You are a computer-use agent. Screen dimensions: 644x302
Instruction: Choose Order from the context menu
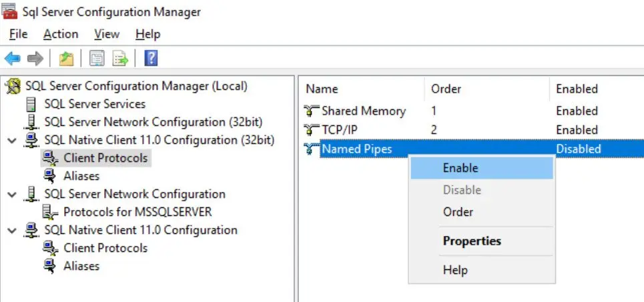click(482, 212)
